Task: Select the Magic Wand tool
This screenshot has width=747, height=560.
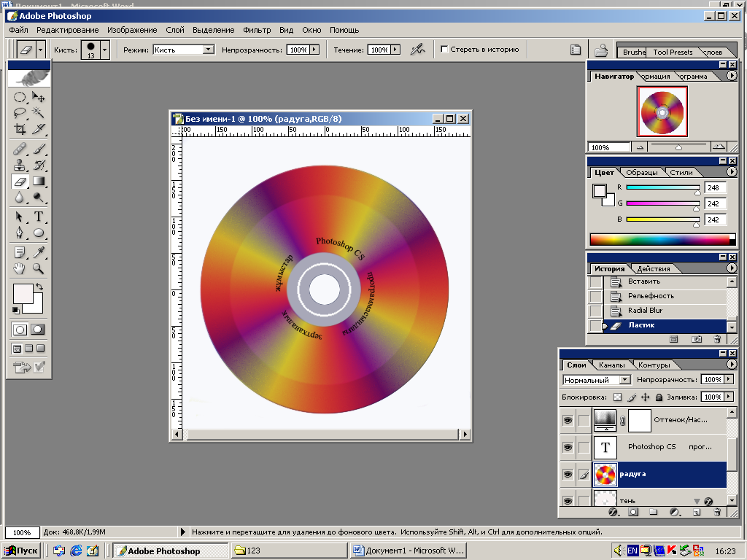Action: tap(39, 113)
